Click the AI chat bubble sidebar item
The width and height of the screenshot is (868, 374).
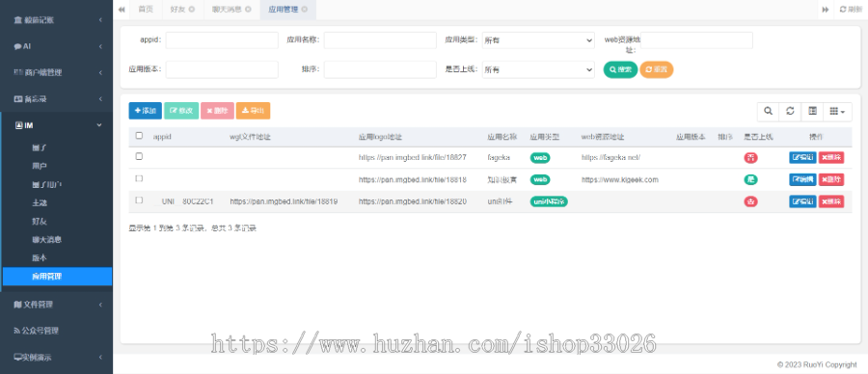point(57,46)
